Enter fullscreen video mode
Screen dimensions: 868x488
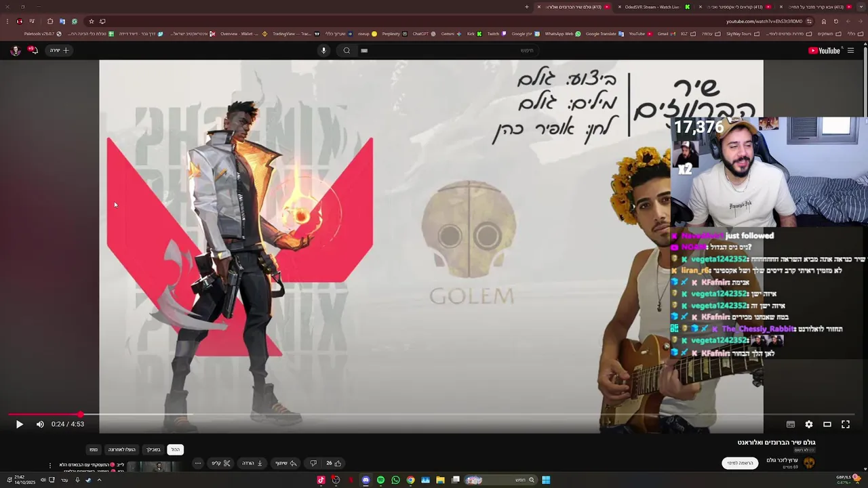click(x=846, y=424)
